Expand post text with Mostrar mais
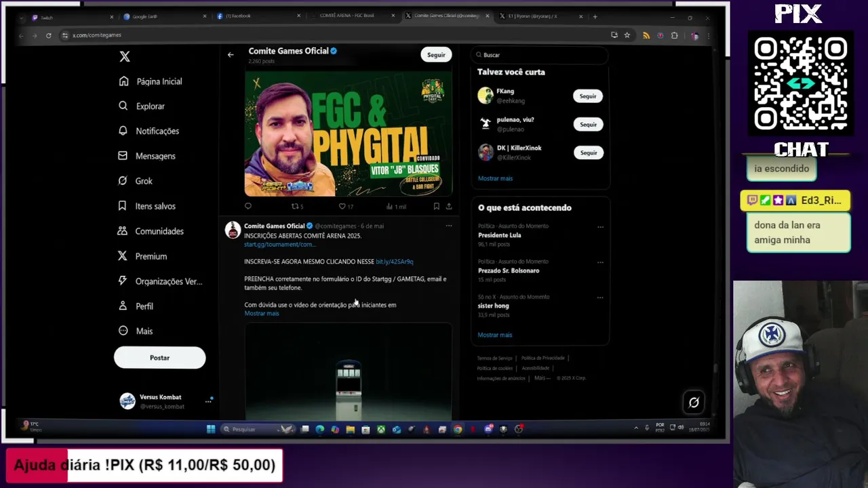The height and width of the screenshot is (488, 868). pos(262,314)
